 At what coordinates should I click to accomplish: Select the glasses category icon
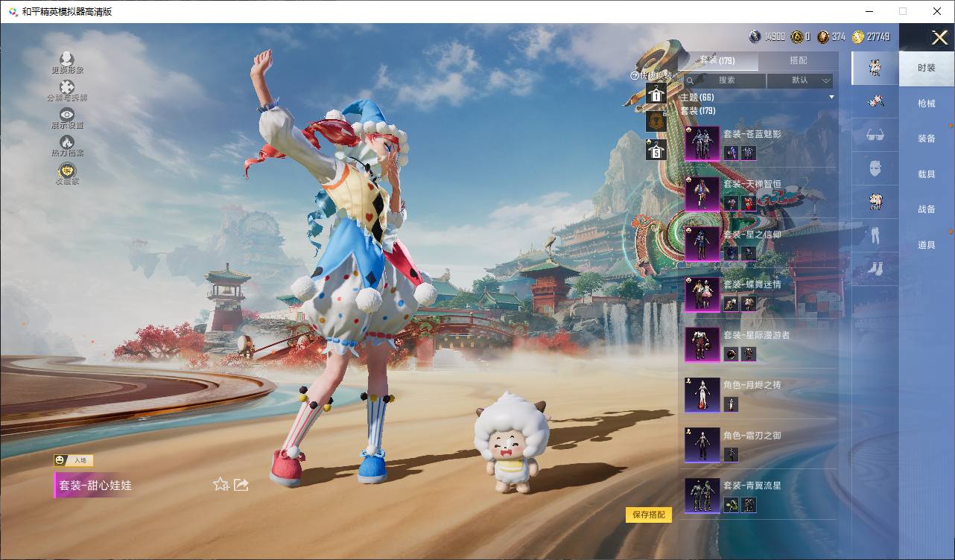click(x=875, y=136)
